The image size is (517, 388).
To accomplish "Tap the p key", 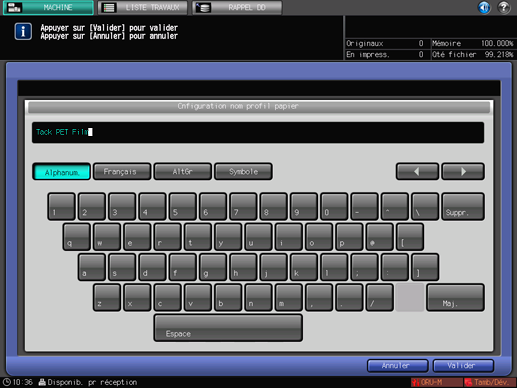I will [350, 237].
